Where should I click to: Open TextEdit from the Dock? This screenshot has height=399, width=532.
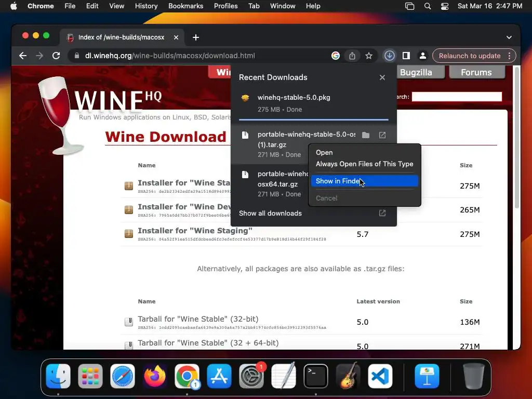coord(284,376)
